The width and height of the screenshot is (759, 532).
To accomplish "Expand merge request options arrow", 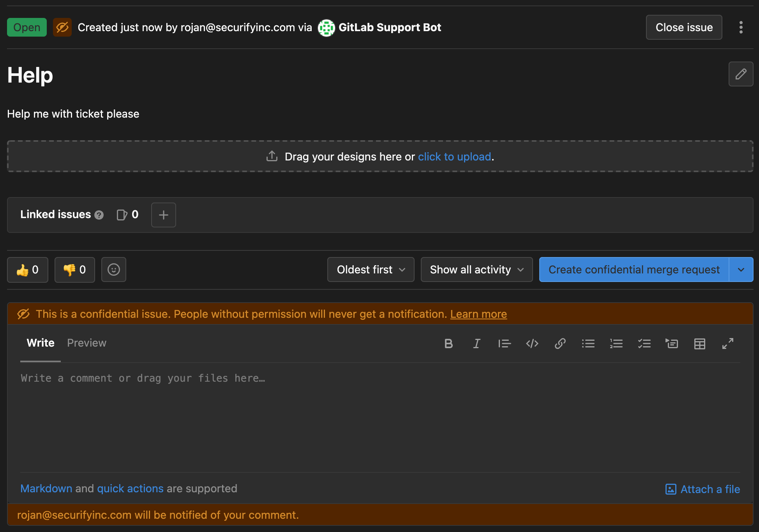I will 741,270.
